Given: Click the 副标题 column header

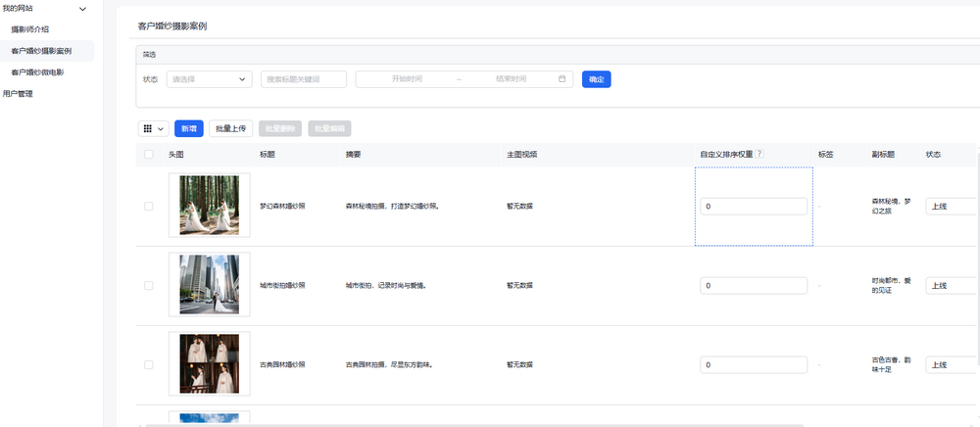Looking at the screenshot, I should [883, 154].
